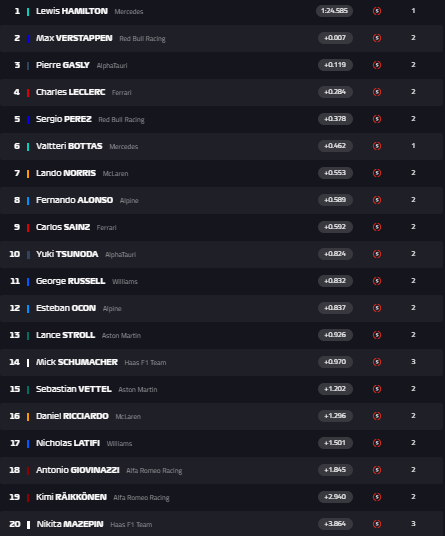Viewport: 445px width, 536px height.
Task: Click the soft tyre icon for Nikita Mazepin
Action: pyautogui.click(x=377, y=524)
